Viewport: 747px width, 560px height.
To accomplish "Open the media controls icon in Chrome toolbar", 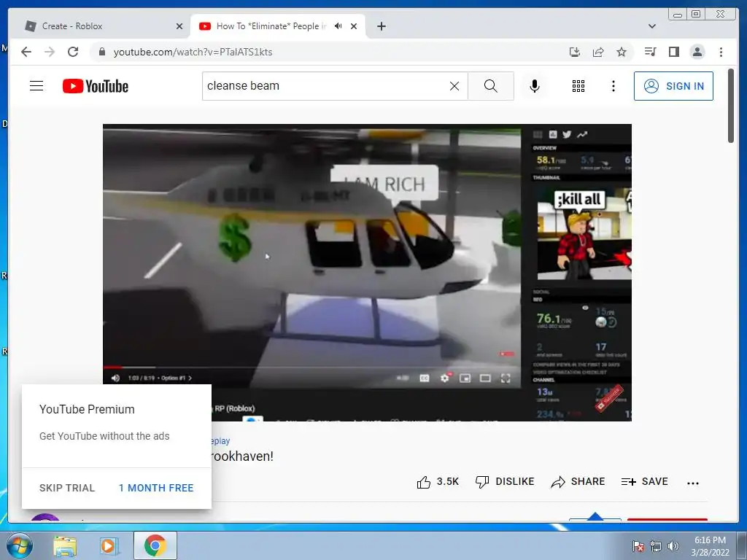I will pos(650,52).
